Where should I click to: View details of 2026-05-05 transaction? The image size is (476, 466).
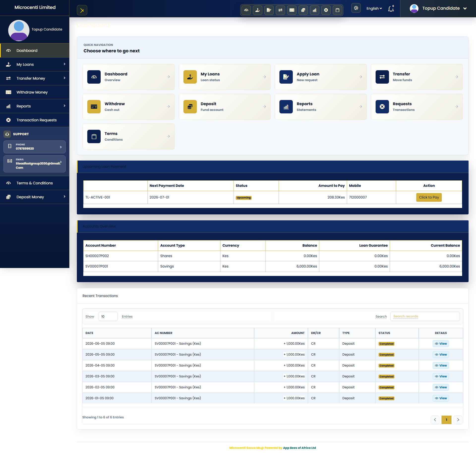point(441,355)
